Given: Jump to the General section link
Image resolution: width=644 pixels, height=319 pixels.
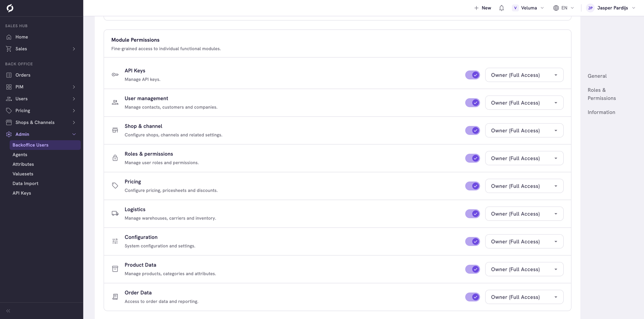Looking at the screenshot, I should [x=597, y=76].
